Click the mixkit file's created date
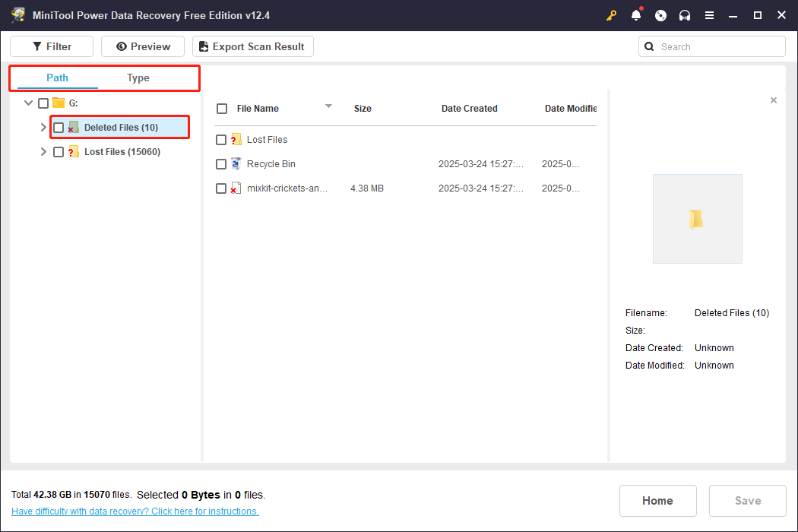This screenshot has height=532, width=798. tap(481, 188)
